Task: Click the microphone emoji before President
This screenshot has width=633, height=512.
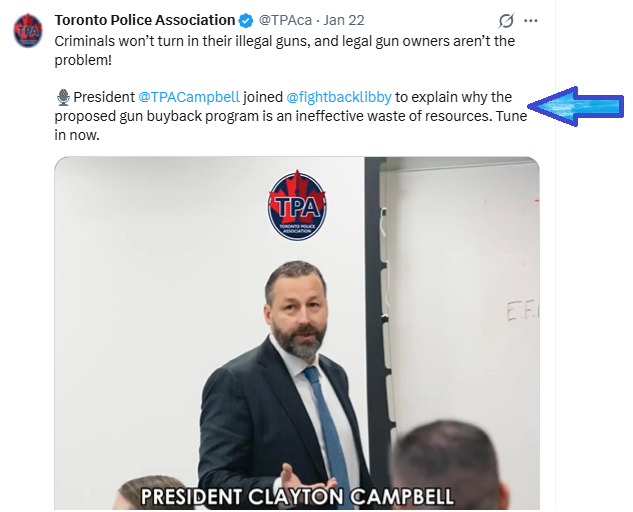Action: coord(63,97)
